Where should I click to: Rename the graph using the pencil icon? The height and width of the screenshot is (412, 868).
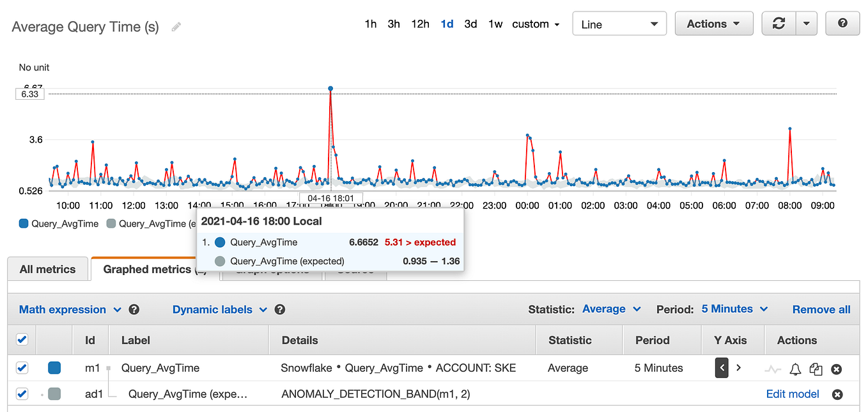click(x=175, y=26)
